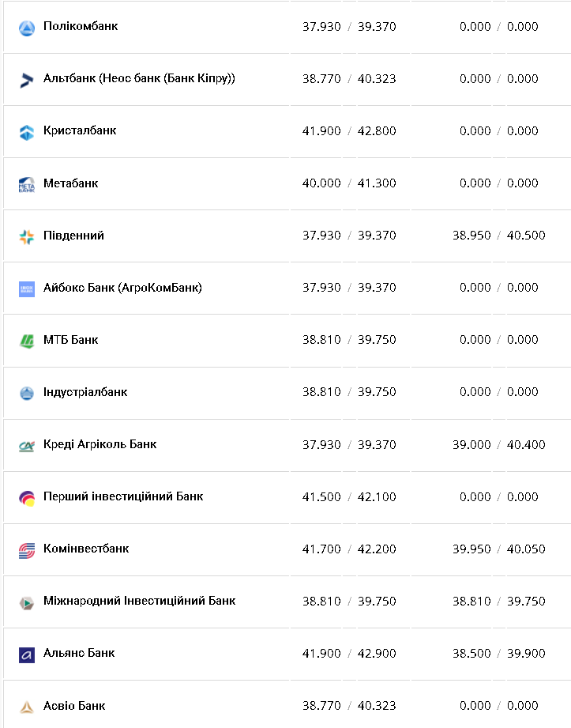Click the Перший інвестиційний Банк logo

[x=27, y=498]
